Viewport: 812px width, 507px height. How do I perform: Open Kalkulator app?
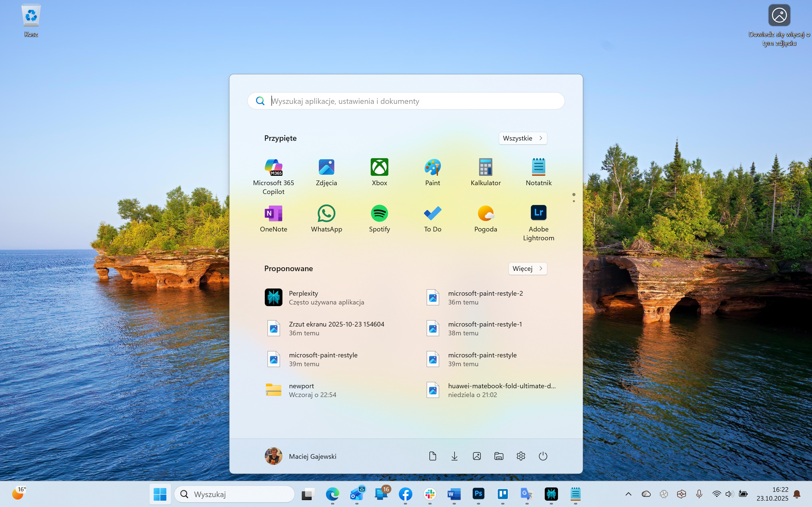click(485, 168)
